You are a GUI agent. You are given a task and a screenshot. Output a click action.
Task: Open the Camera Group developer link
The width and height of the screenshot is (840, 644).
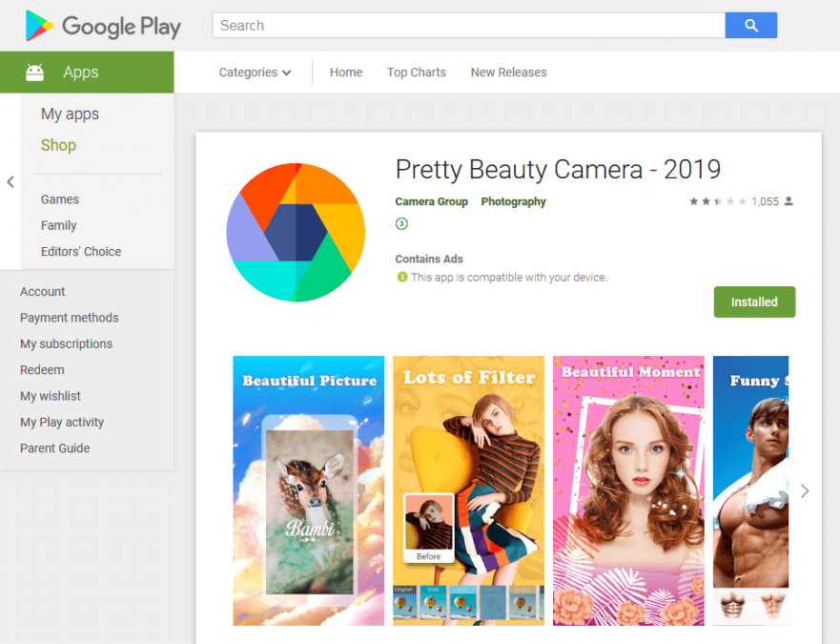click(431, 202)
